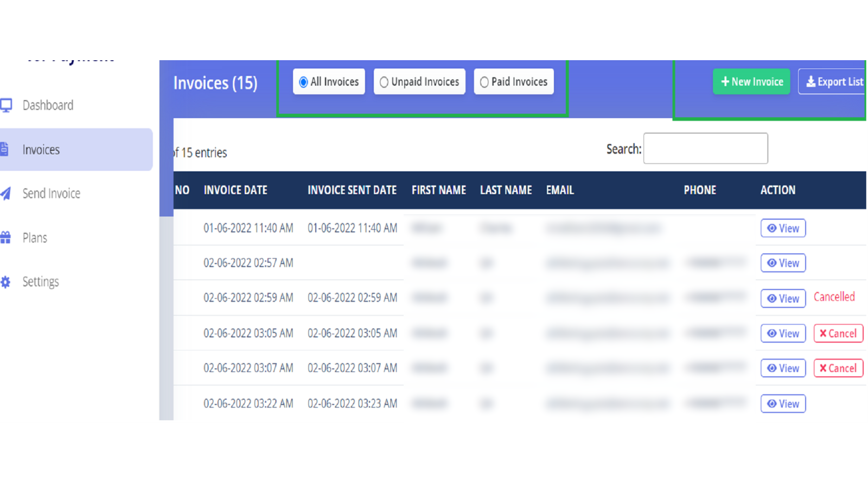This screenshot has height=488, width=868.
Task: Choose the Unpaid Invoices filter
Action: 385,81
